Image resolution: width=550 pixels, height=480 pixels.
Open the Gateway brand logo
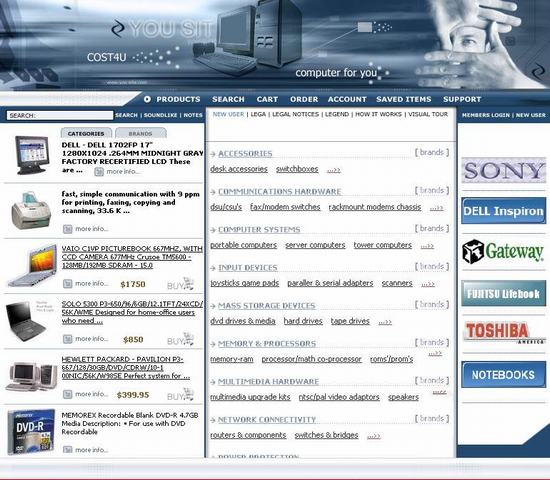[x=503, y=251]
